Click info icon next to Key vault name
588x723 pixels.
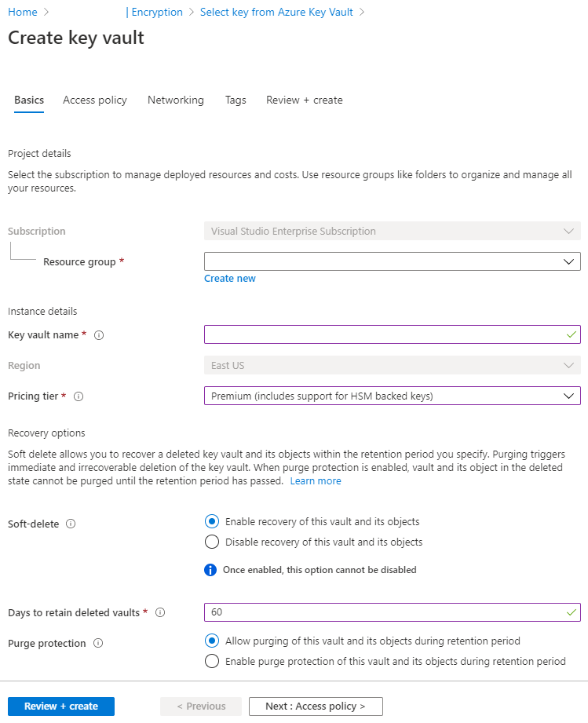99,335
